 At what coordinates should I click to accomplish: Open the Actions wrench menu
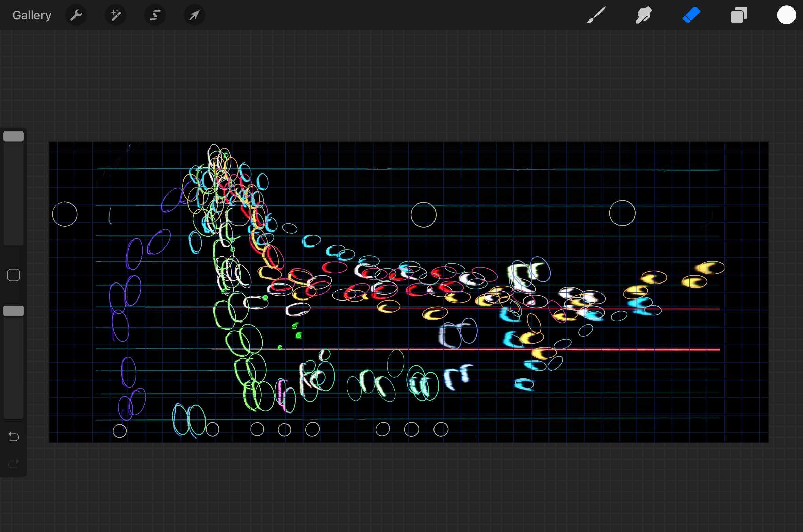click(76, 15)
